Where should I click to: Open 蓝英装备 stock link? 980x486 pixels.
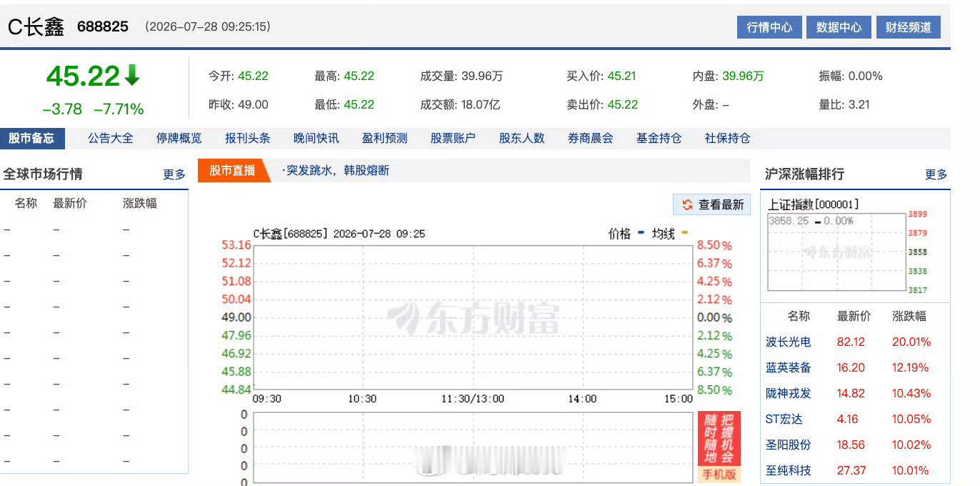pyautogui.click(x=789, y=367)
